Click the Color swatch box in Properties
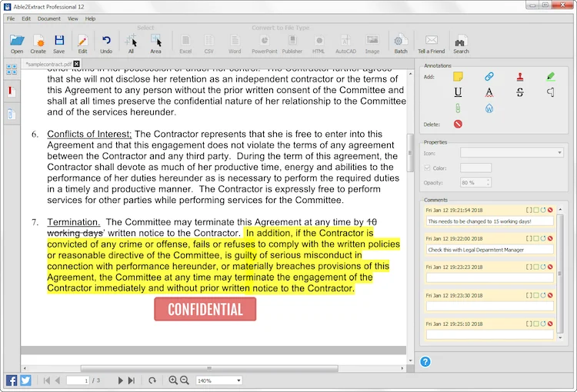The image size is (577, 392). tap(475, 168)
